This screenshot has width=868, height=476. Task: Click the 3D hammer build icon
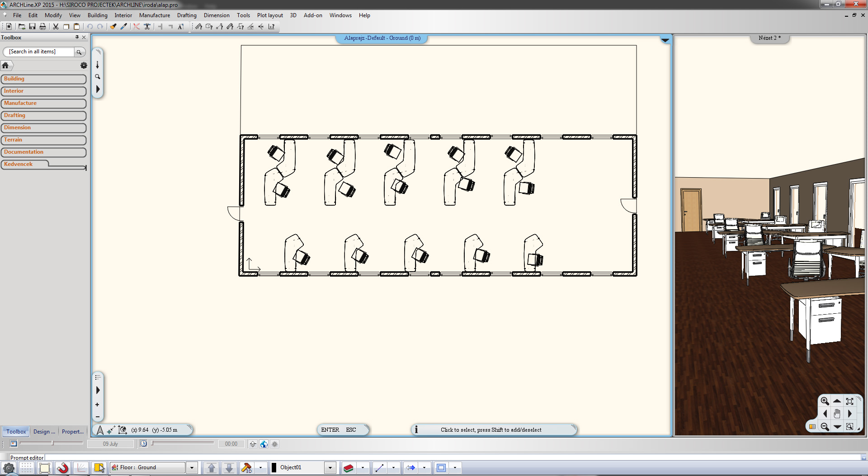[x=246, y=468]
